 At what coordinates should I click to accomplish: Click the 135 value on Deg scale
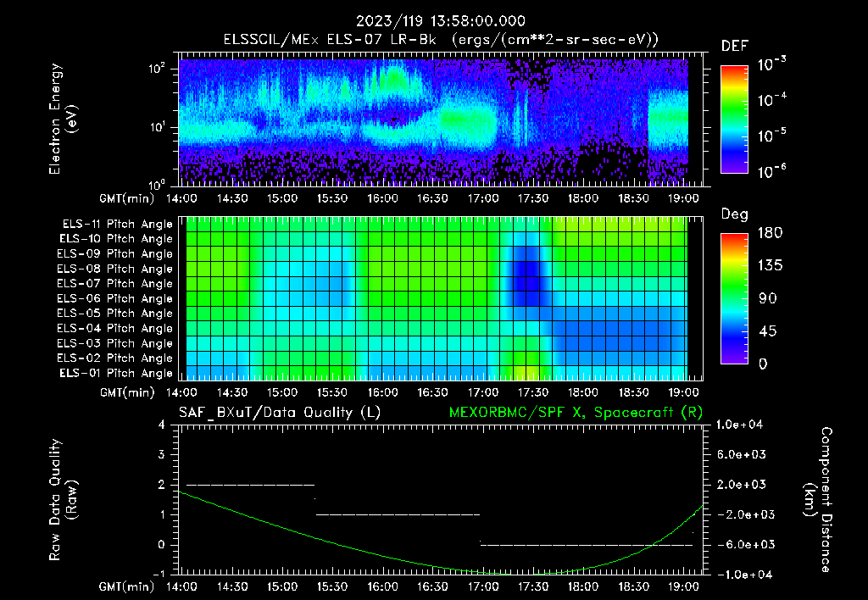coord(770,265)
